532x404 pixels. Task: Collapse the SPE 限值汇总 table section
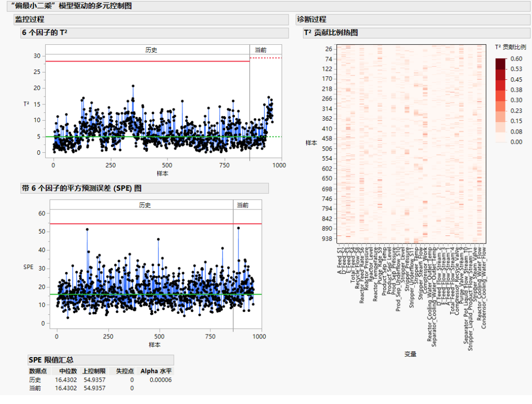(x=101, y=360)
